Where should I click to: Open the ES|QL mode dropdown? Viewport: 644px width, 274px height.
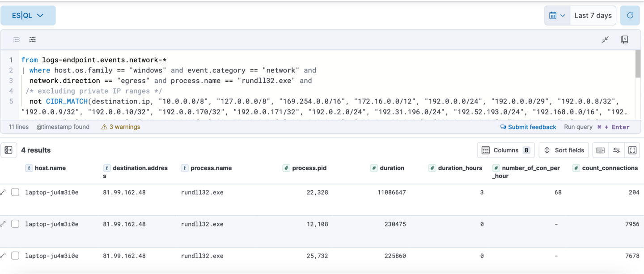coord(28,16)
